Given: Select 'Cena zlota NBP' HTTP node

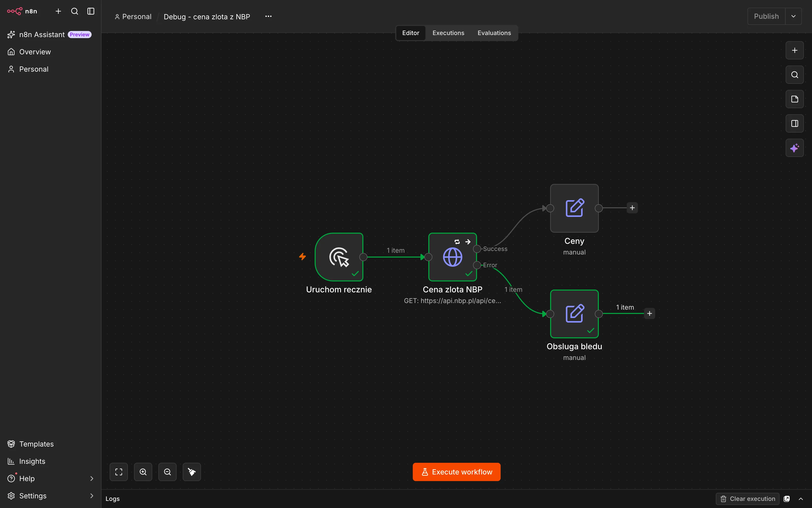Looking at the screenshot, I should click(x=453, y=257).
